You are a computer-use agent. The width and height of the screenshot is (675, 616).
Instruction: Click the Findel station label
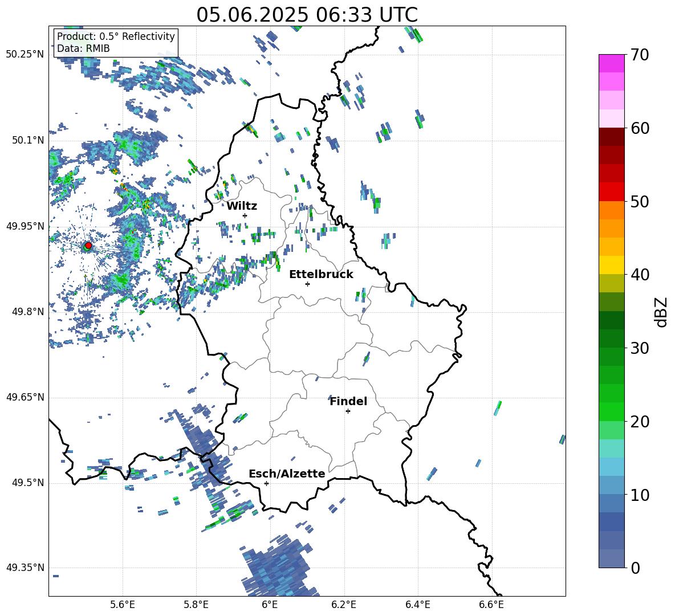pos(348,401)
